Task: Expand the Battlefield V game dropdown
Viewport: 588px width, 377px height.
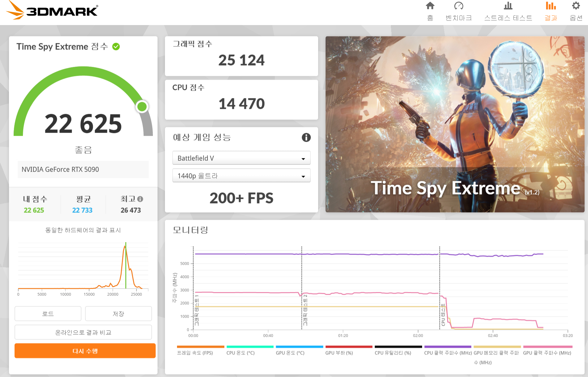Action: [241, 158]
